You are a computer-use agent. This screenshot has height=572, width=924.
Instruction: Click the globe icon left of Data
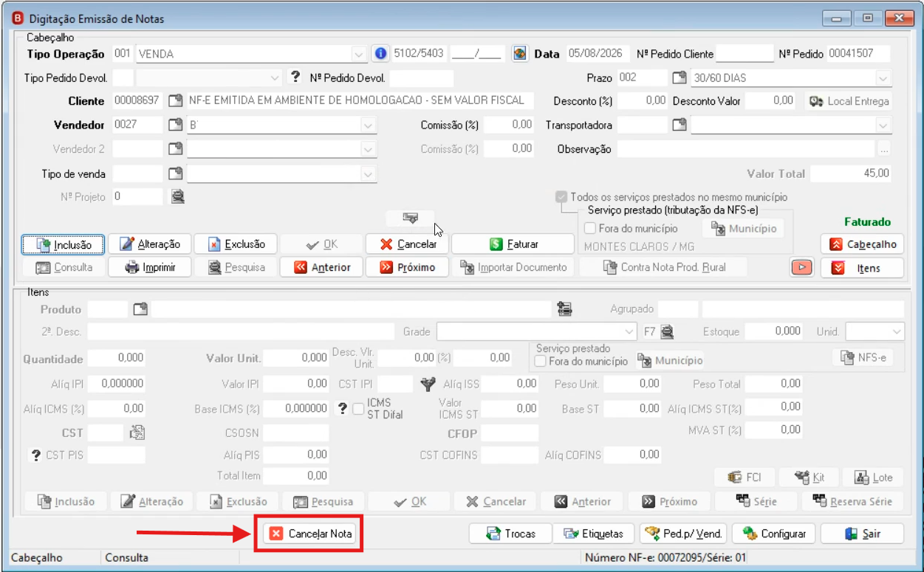(520, 54)
